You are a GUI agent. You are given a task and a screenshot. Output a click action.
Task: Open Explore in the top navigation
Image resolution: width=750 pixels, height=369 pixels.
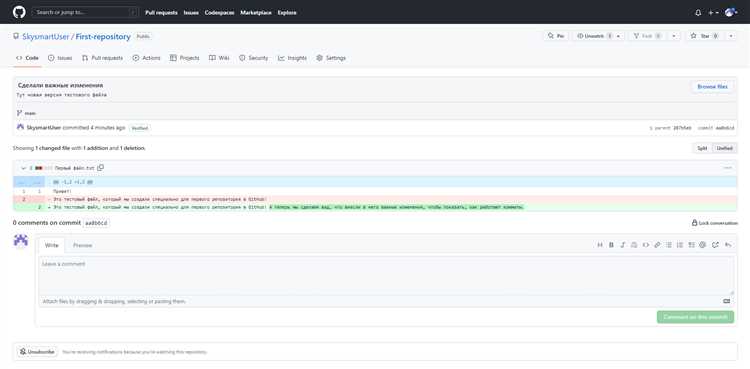pyautogui.click(x=287, y=12)
